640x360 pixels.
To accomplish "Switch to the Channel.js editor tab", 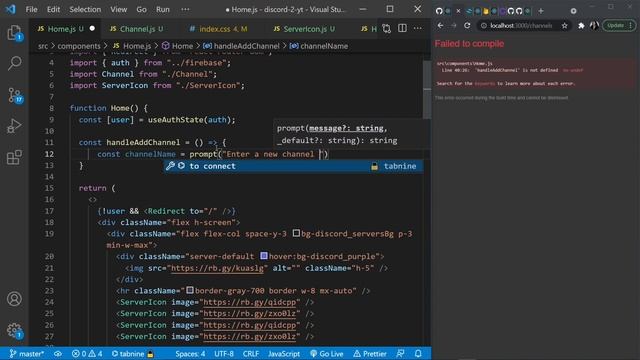I will tap(137, 29).
